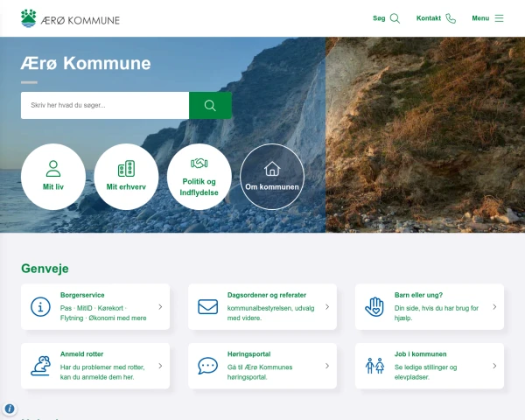Open the blue info badge in the corner
525x420 pixels.
click(10, 409)
